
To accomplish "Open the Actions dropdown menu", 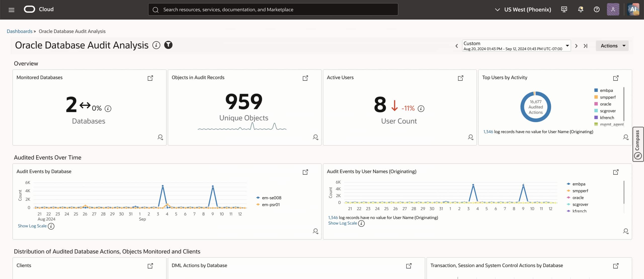I will click(x=612, y=46).
